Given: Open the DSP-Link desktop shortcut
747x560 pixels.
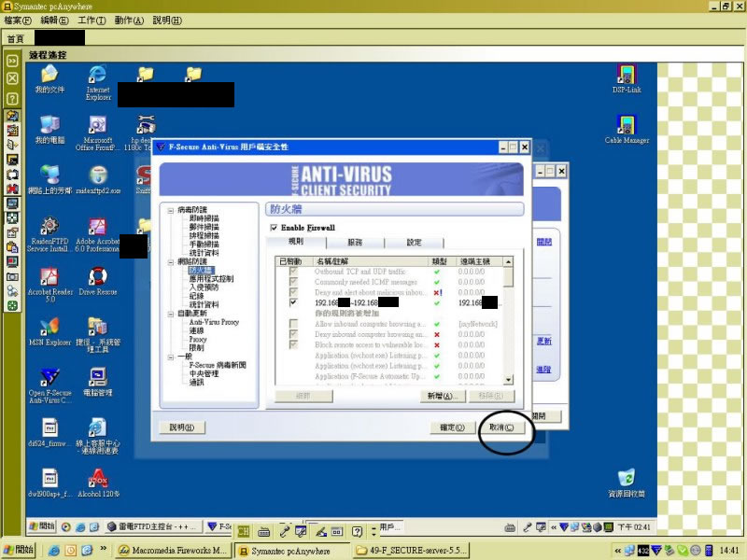Looking at the screenshot, I should pyautogui.click(x=627, y=79).
